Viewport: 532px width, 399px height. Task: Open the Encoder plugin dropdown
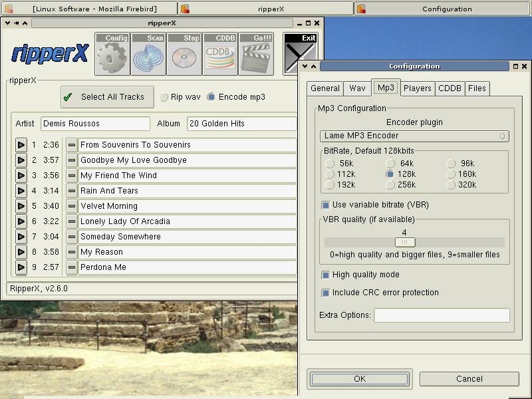[414, 136]
